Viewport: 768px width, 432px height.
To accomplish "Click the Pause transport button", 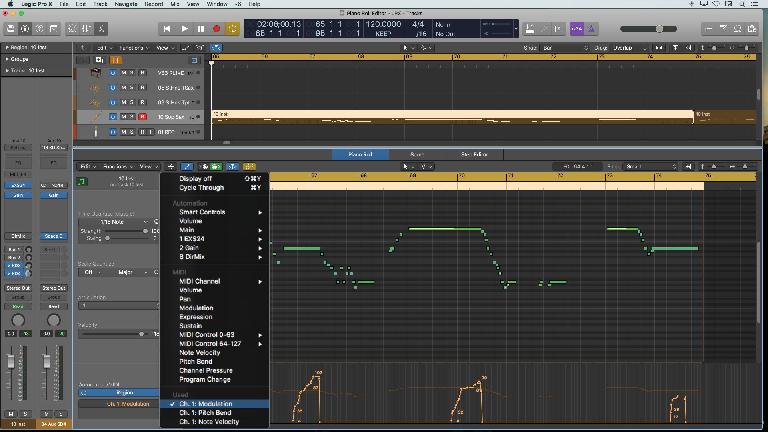I will [x=201, y=29].
